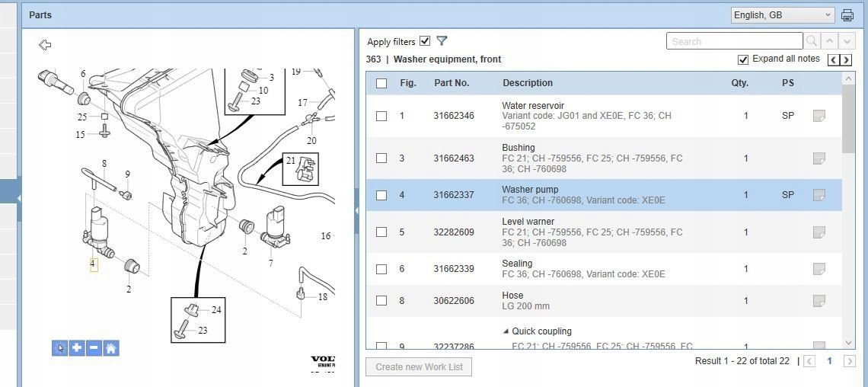The height and width of the screenshot is (387, 868).
Task: Click scrollbar down arrow in parts list
Action: pyautogui.click(x=849, y=344)
